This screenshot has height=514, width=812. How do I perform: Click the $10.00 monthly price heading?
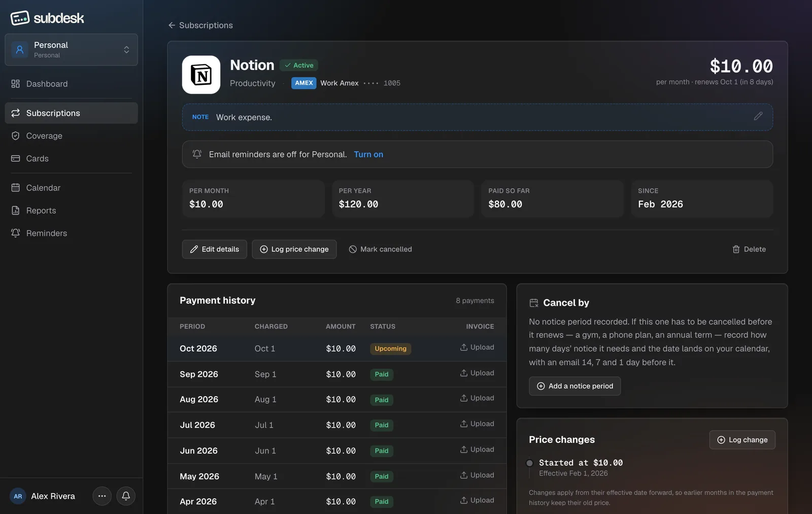(x=741, y=66)
